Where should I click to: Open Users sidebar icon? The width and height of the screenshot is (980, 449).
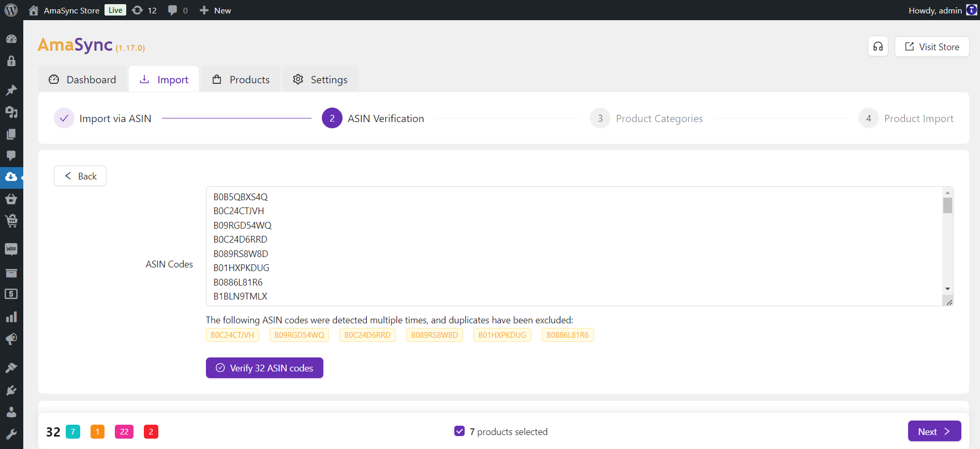point(11,412)
